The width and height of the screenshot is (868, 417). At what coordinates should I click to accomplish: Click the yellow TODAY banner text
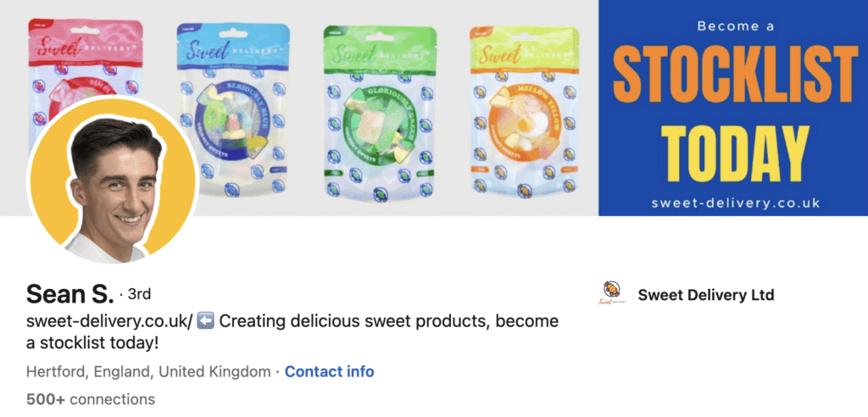point(735,153)
